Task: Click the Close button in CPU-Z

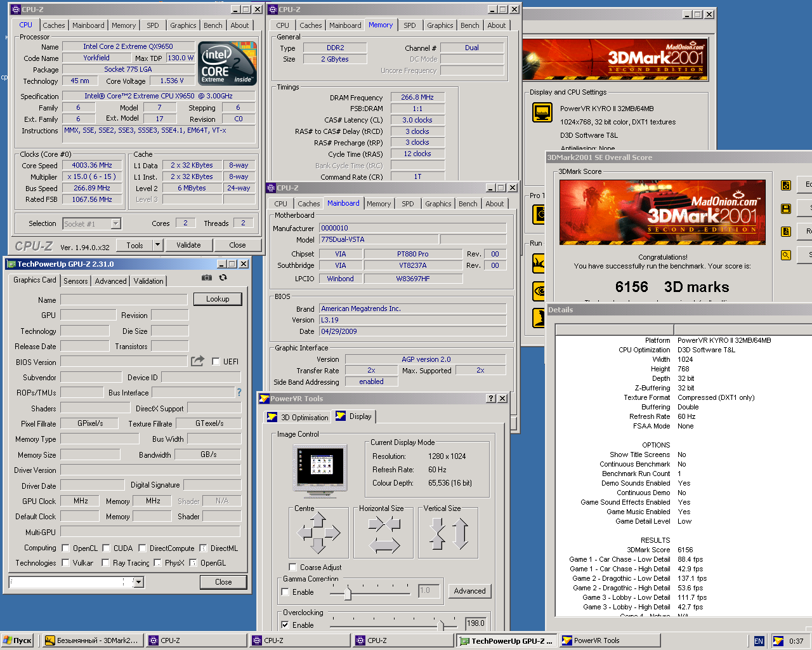Action: [237, 245]
